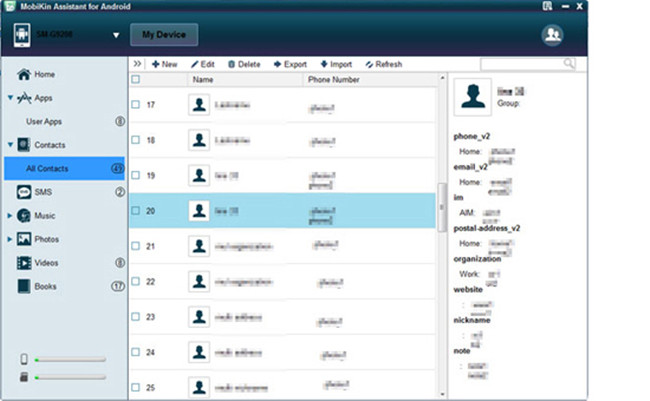Click the Android device icon in header
This screenshot has width=650, height=401.
point(22,35)
